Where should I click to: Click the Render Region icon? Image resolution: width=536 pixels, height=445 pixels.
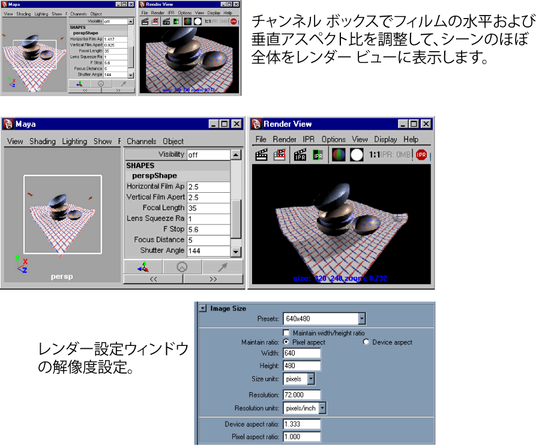click(x=279, y=155)
